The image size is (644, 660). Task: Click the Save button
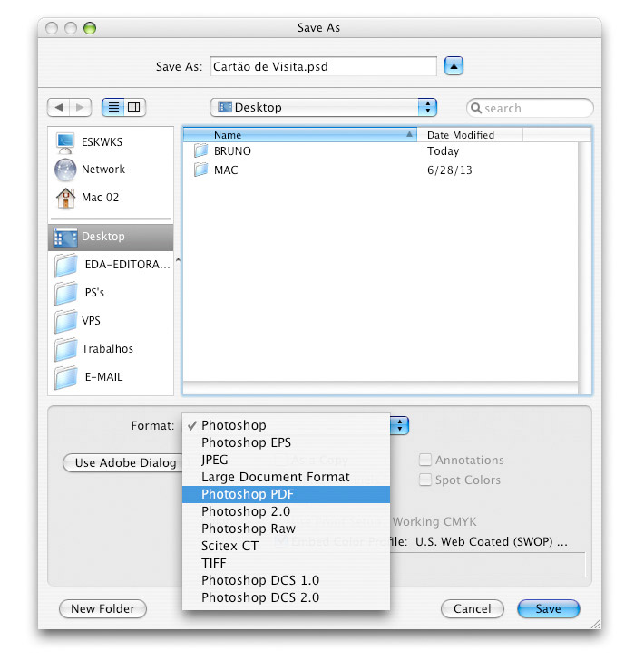click(x=549, y=609)
